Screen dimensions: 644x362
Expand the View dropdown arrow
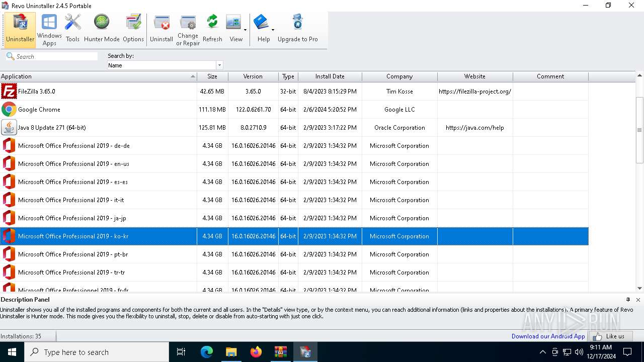coord(245,30)
